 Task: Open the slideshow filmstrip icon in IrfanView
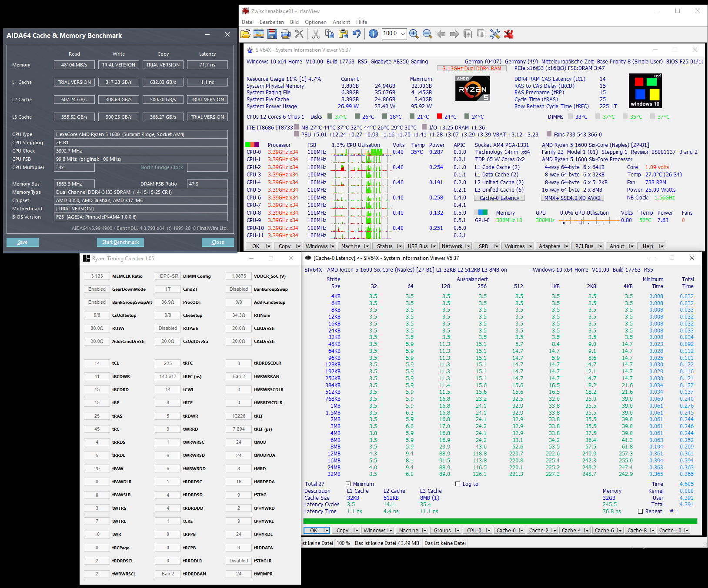pos(259,34)
